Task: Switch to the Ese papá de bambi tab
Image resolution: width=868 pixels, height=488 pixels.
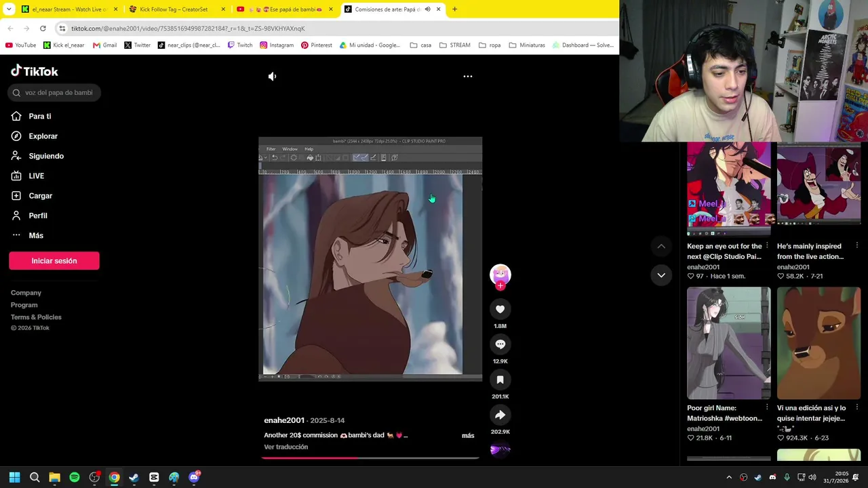Action: point(285,9)
